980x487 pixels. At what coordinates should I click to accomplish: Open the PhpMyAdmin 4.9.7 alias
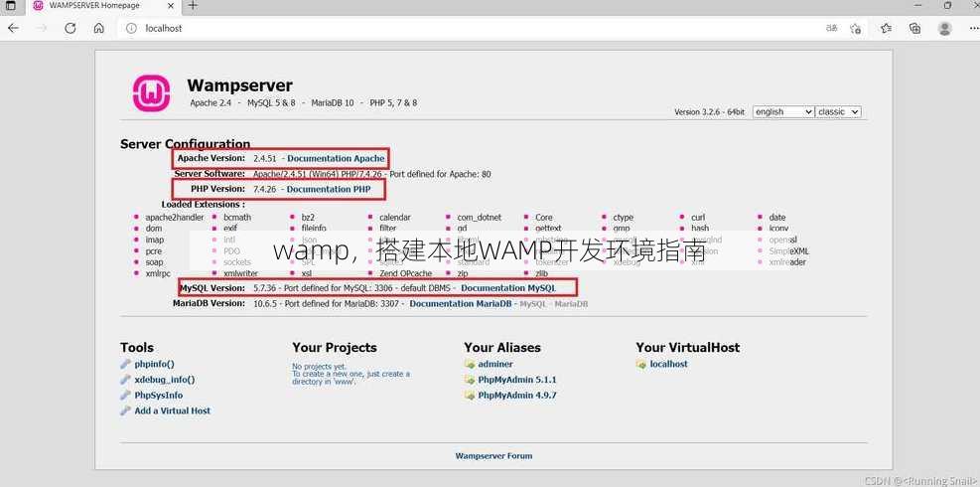[517, 395]
